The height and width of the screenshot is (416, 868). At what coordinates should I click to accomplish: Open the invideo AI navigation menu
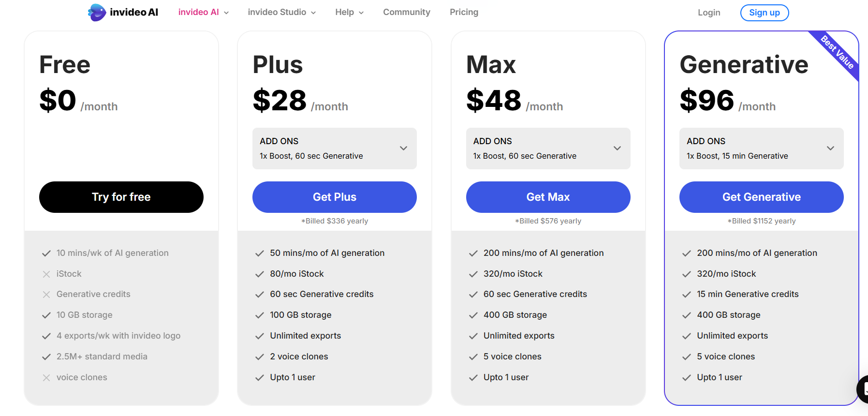pyautogui.click(x=204, y=12)
